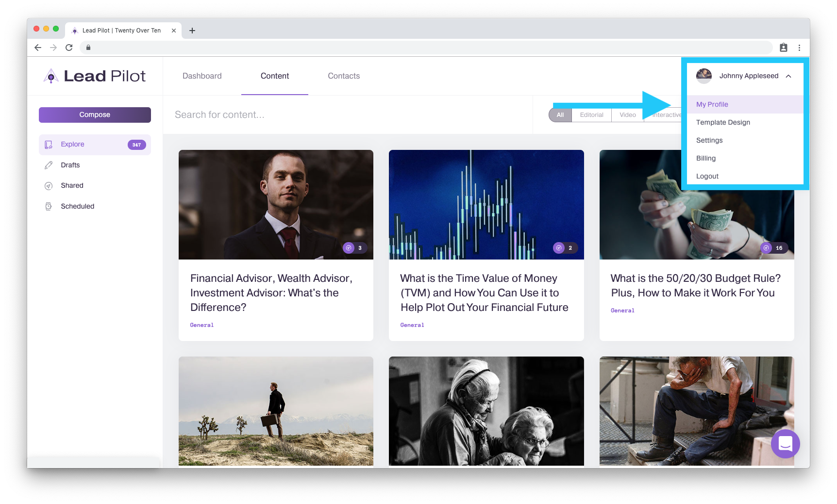Open the Financial Advisor, Wealth Advisor article title
Screen dimensions: 837x504
271,293
